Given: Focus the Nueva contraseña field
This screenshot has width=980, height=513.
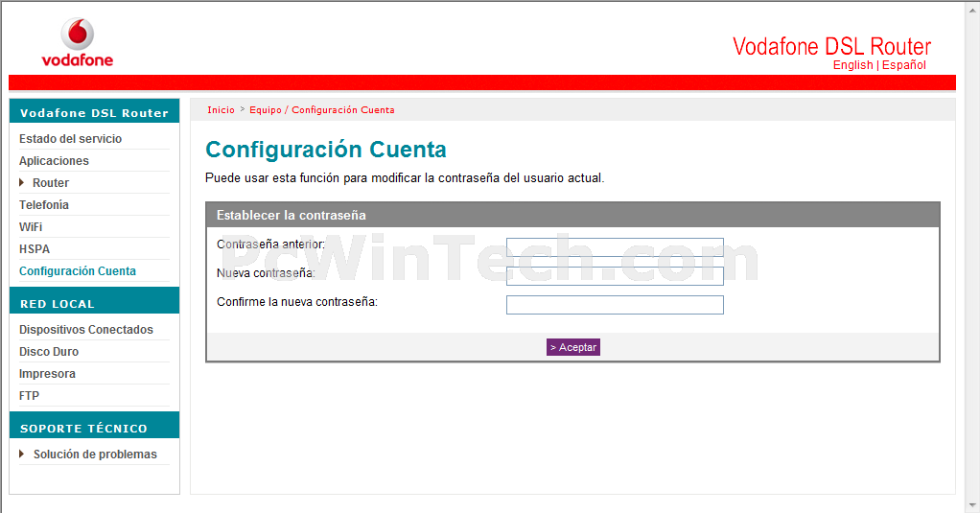Looking at the screenshot, I should pyautogui.click(x=615, y=276).
